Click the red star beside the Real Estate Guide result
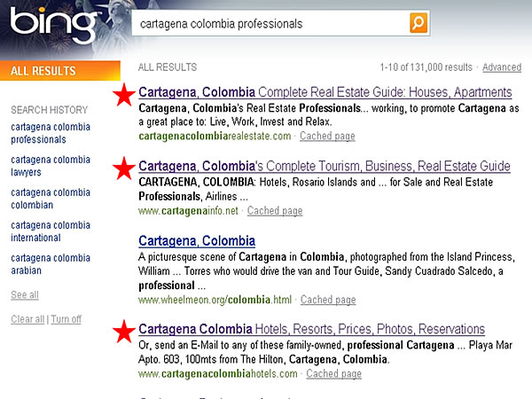 (124, 92)
